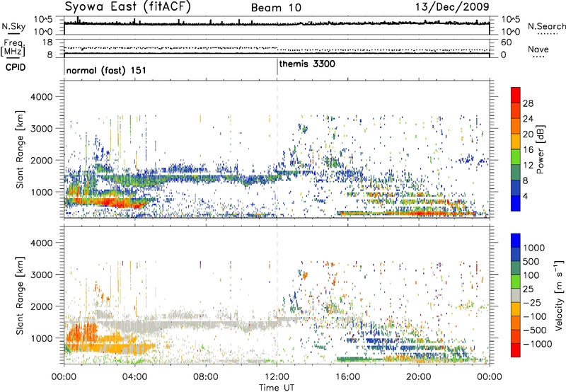The image size is (566, 392).
Task: Click the '28' Power colorbar tick label
Action: point(528,103)
